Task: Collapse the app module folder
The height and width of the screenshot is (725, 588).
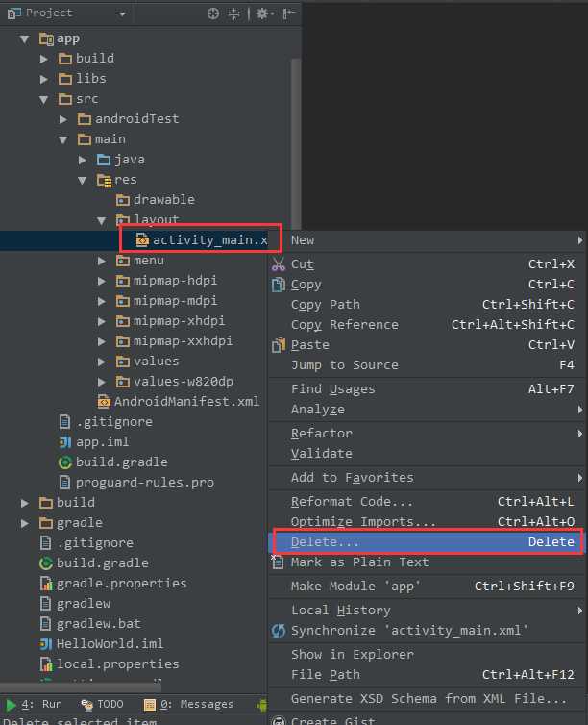Action: [x=25, y=38]
